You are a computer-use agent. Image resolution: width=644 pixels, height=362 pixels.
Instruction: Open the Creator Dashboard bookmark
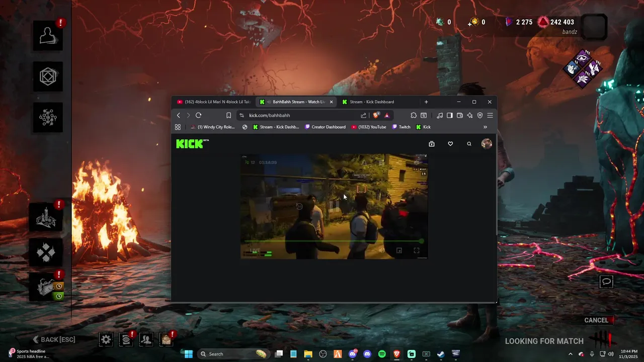[325, 127]
